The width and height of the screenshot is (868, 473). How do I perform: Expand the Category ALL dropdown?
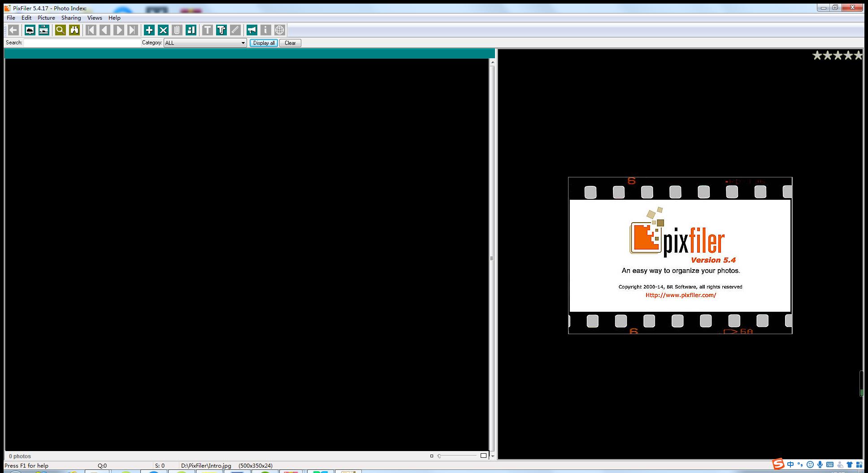(205, 43)
